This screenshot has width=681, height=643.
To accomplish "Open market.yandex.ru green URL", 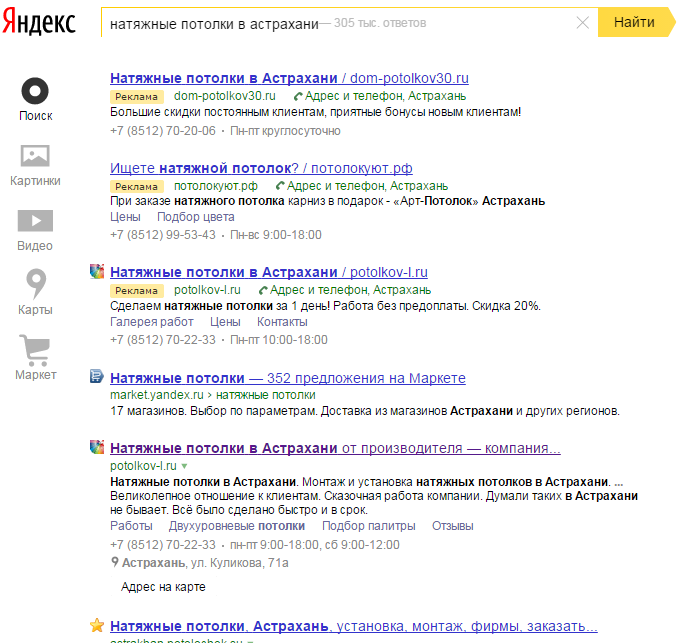I will (x=157, y=395).
